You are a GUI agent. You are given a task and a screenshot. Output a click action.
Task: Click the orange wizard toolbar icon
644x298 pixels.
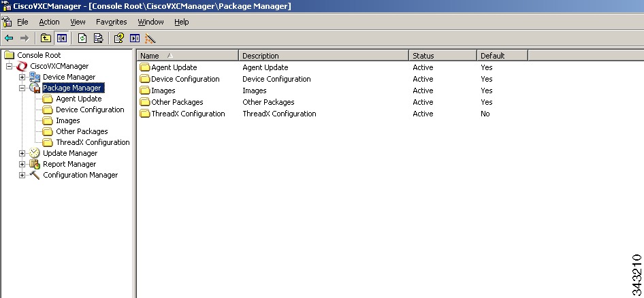click(150, 39)
